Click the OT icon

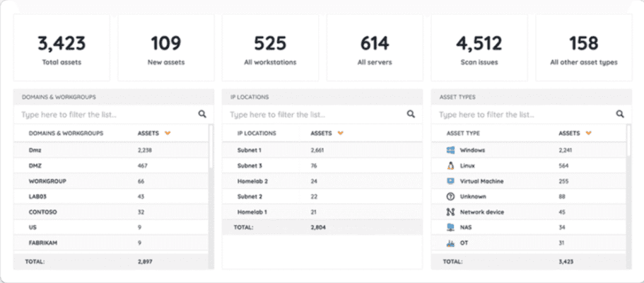(x=450, y=243)
